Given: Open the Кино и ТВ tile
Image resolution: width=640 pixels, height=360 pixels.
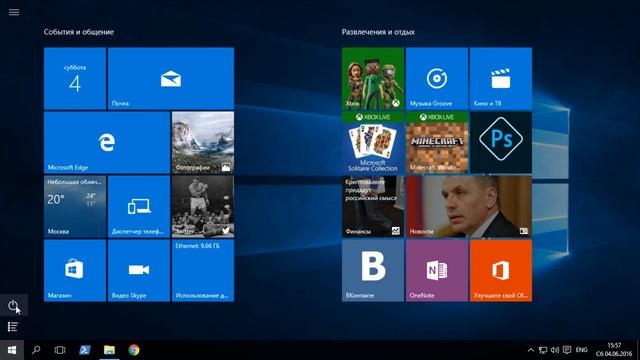Looking at the screenshot, I should (501, 78).
